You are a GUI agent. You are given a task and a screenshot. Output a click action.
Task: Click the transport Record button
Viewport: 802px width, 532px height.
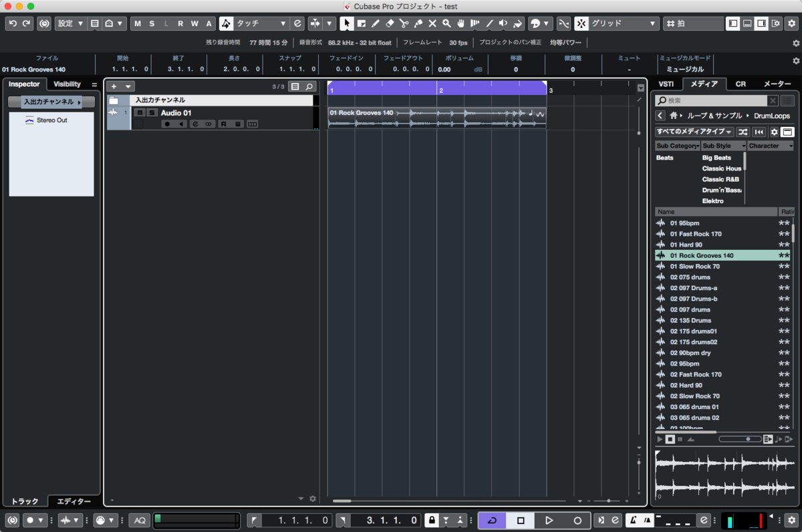click(577, 520)
